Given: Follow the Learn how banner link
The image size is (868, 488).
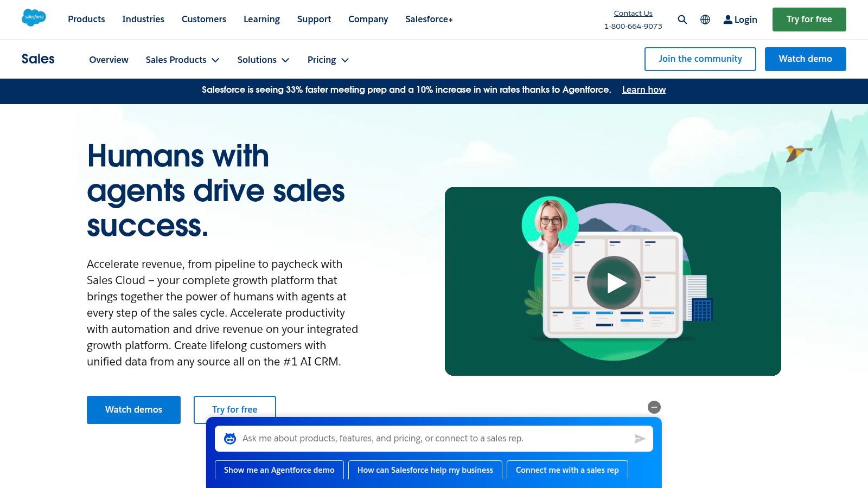Looking at the screenshot, I should pos(644,90).
